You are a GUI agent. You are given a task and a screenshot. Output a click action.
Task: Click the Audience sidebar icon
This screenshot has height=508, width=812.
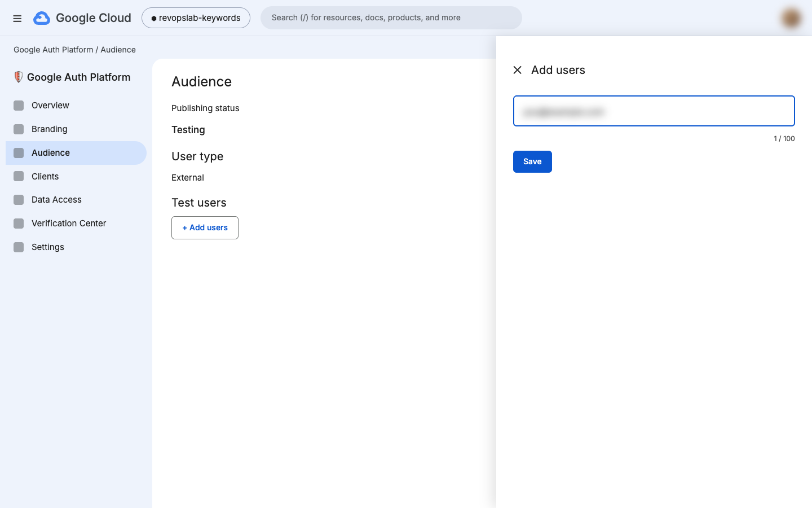coord(19,153)
